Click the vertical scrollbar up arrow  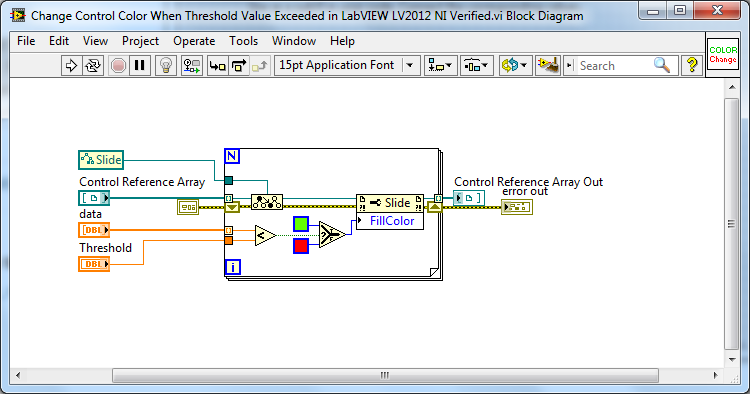pos(732,88)
